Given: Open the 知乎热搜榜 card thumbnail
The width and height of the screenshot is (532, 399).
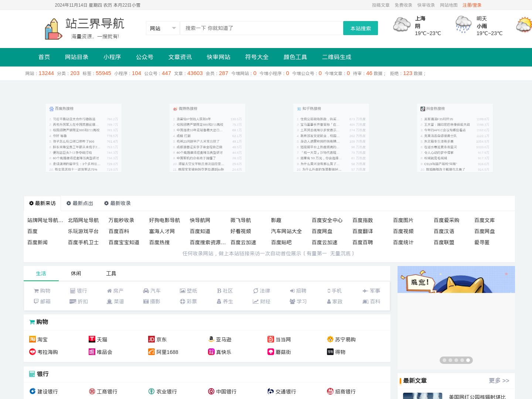Looking at the screenshot, I should point(331,138).
